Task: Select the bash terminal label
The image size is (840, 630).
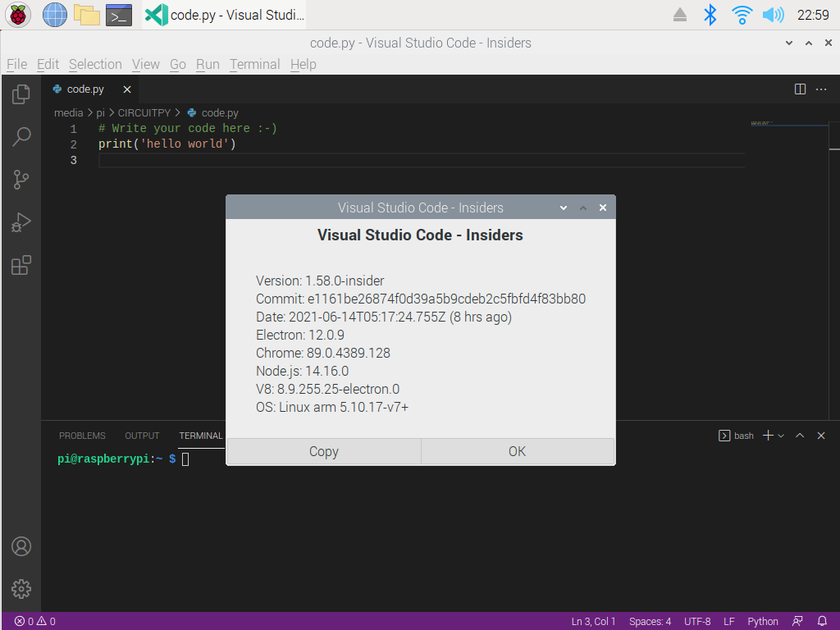Action: click(x=736, y=436)
